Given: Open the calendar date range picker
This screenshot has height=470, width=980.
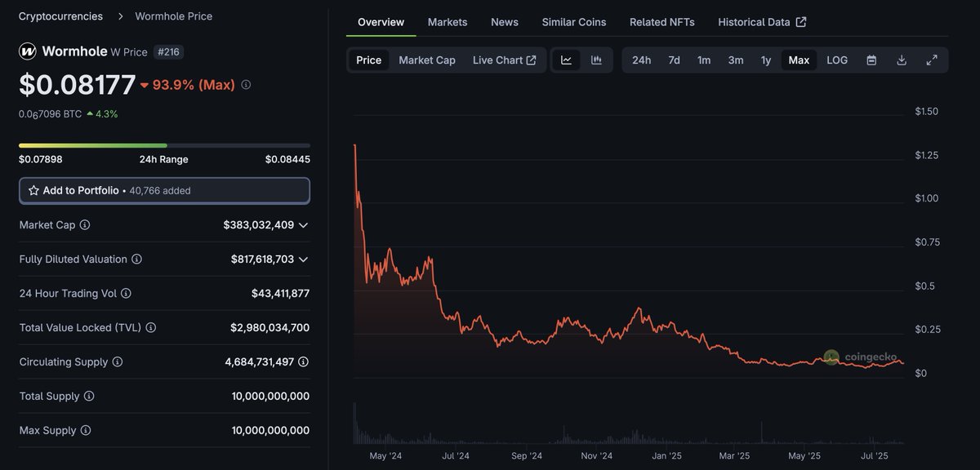Looking at the screenshot, I should pos(871,60).
